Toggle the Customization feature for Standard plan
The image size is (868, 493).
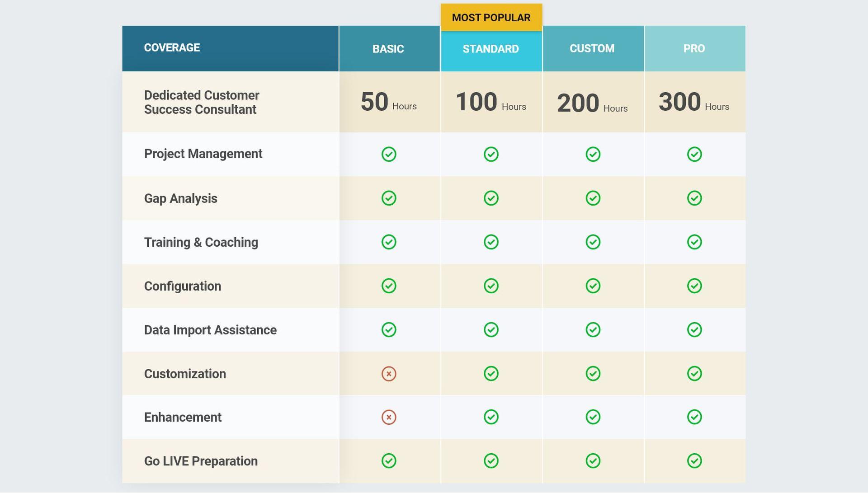coord(491,373)
